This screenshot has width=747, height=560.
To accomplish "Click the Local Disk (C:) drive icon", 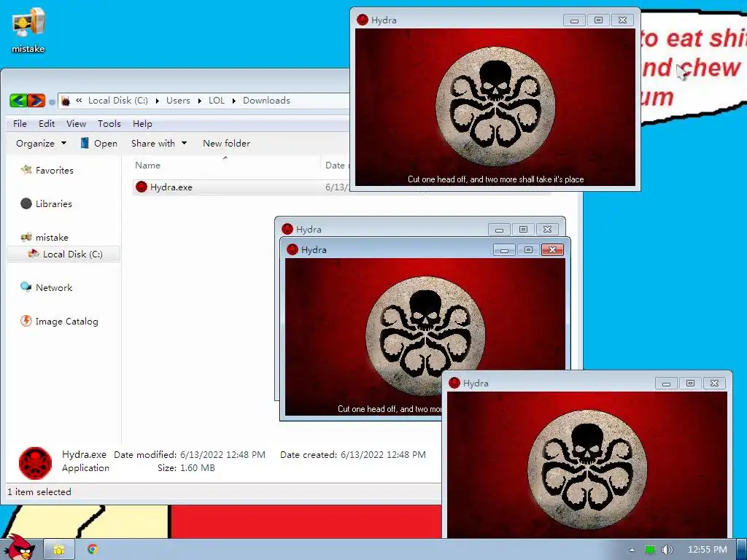I will pyautogui.click(x=34, y=253).
